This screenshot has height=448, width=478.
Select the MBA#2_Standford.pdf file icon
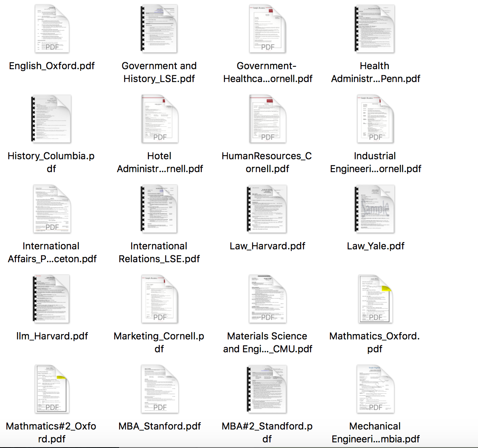(x=267, y=389)
